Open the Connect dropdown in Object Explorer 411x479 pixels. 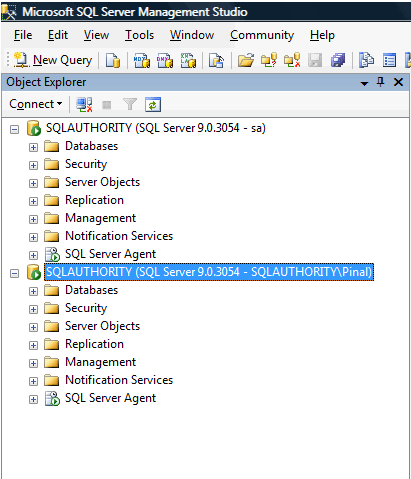click(36, 104)
